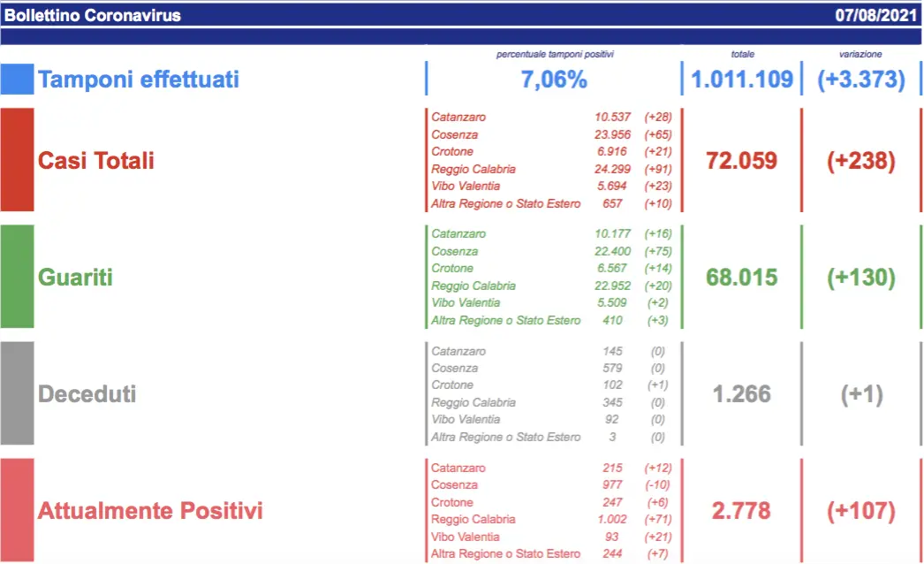
Task: Select the Deceduti total 1.266
Action: [x=741, y=394]
